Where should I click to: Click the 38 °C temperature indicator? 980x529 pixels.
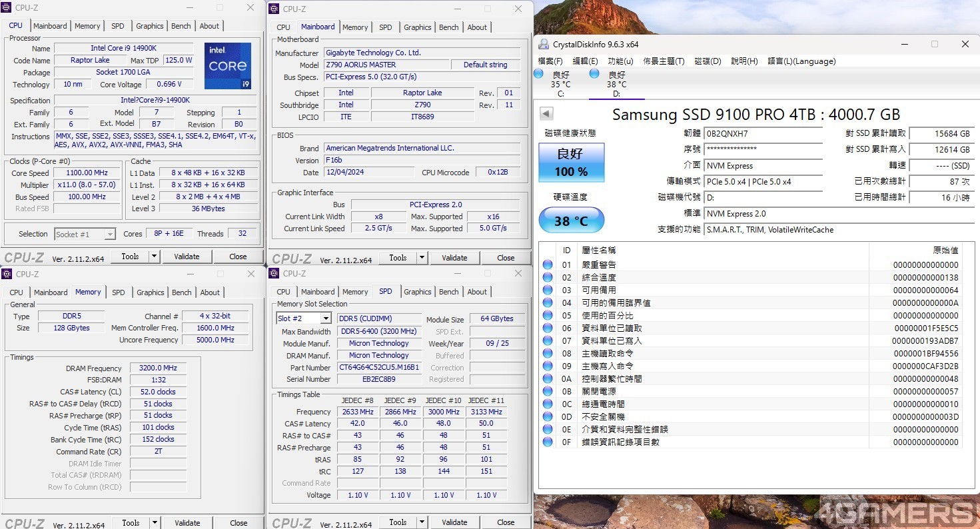click(x=572, y=221)
